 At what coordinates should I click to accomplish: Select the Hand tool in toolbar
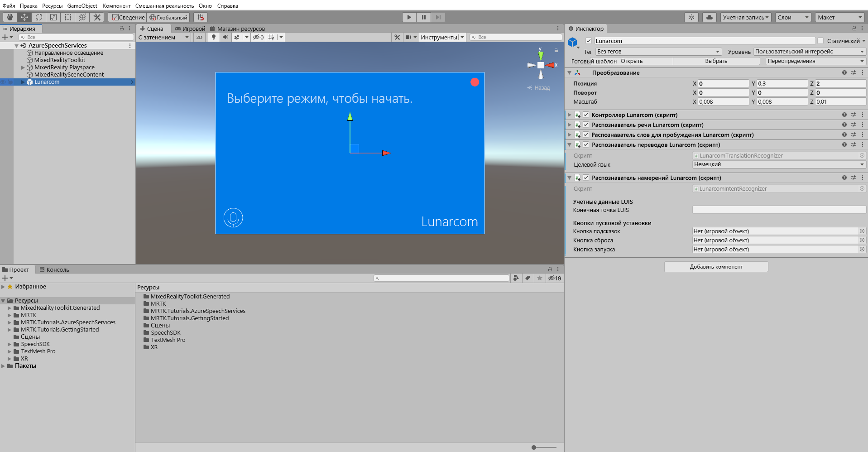tap(10, 17)
